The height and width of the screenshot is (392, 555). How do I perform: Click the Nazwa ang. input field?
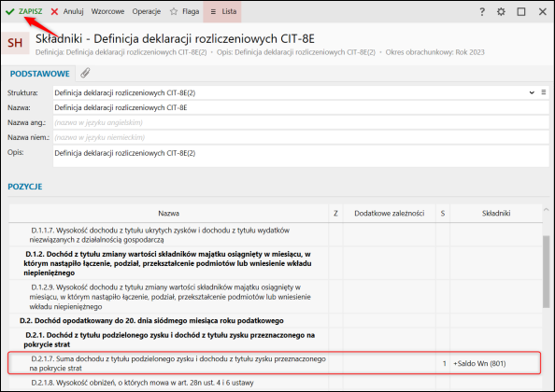[301, 122]
